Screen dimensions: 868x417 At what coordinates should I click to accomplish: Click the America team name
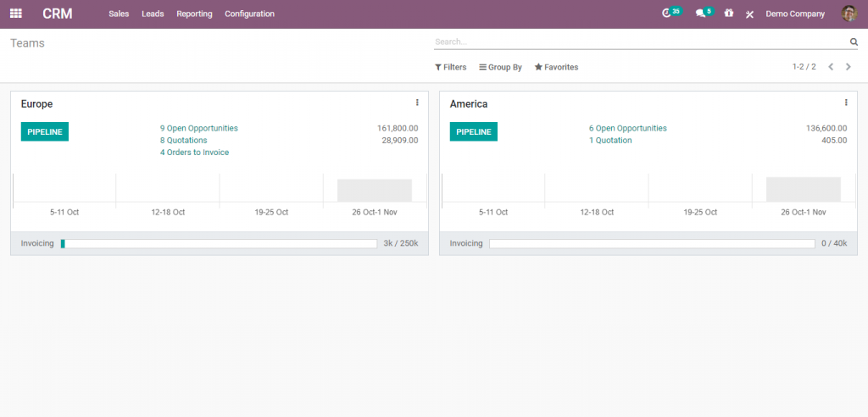(x=468, y=103)
